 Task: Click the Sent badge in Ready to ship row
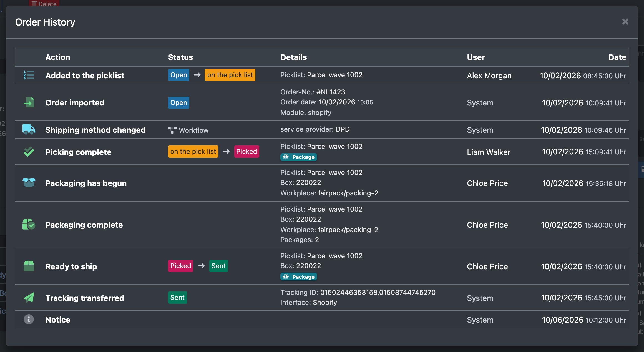click(x=219, y=266)
